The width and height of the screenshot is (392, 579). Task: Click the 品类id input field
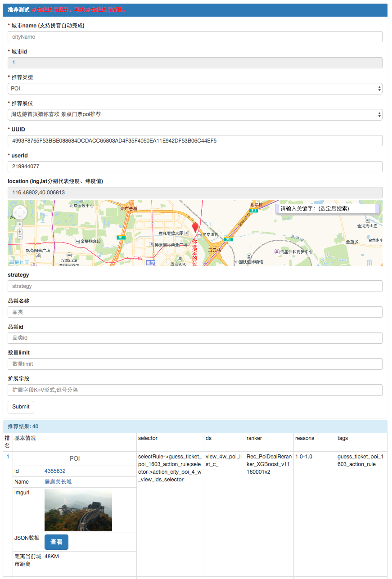195,338
